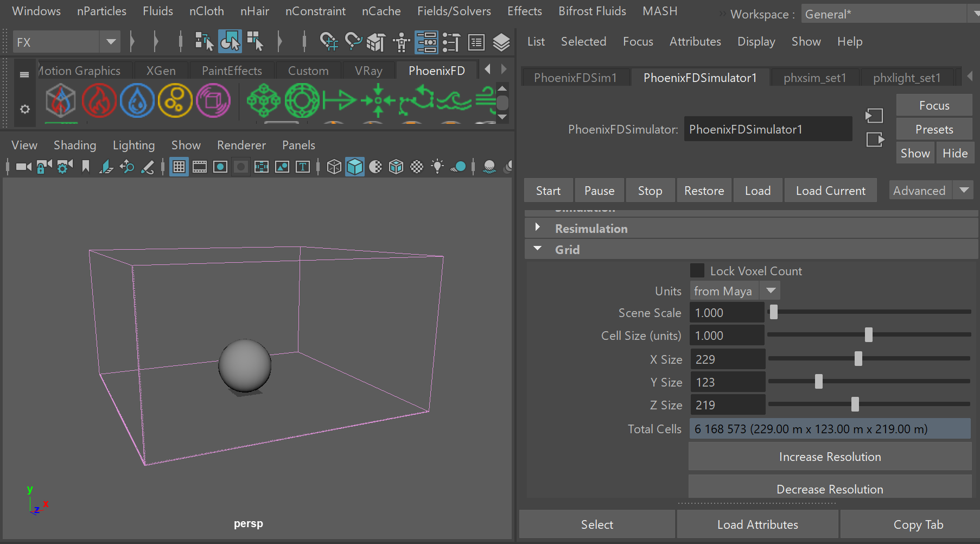Open the Modeling Toolkit layers icon
980x544 pixels.
coord(501,42)
